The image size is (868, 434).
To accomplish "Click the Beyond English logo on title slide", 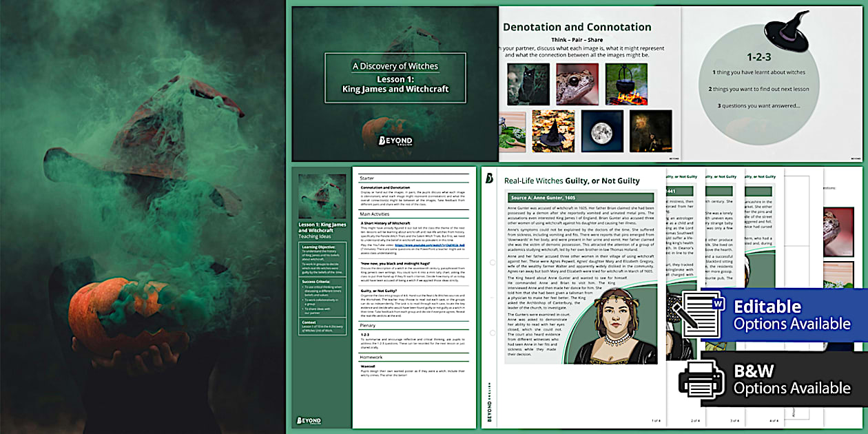I will 395,141.
